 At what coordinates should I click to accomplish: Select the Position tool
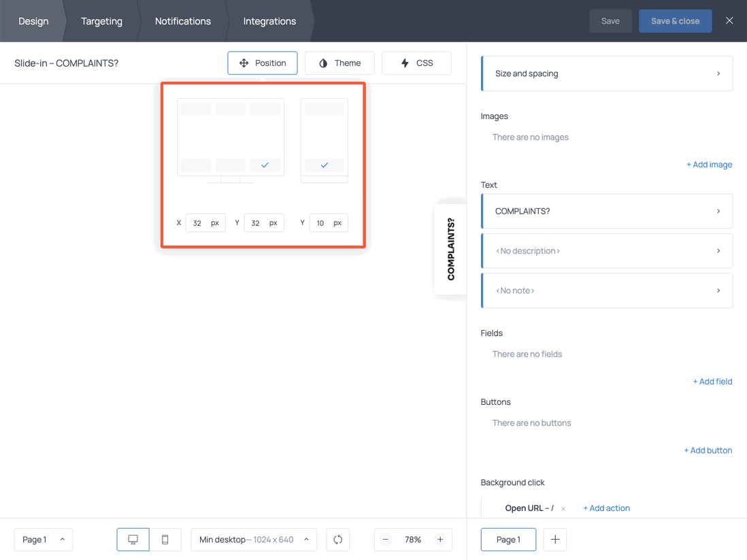click(x=262, y=63)
